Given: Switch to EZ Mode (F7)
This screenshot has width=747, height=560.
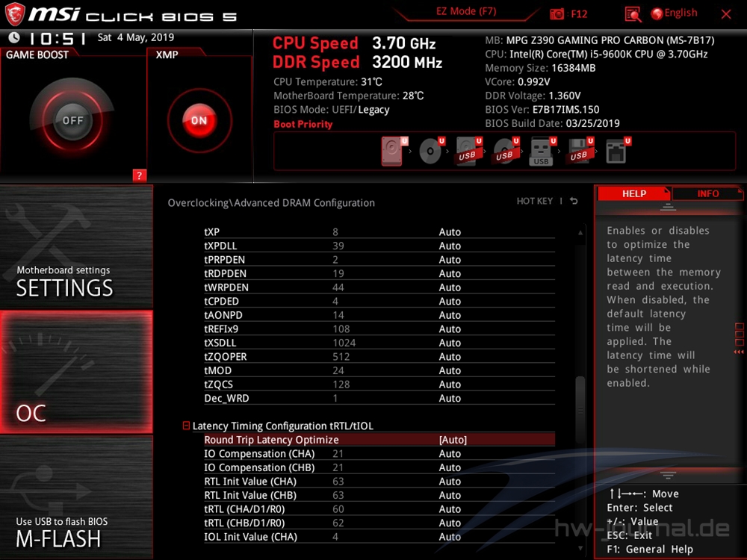Looking at the screenshot, I should 466,11.
